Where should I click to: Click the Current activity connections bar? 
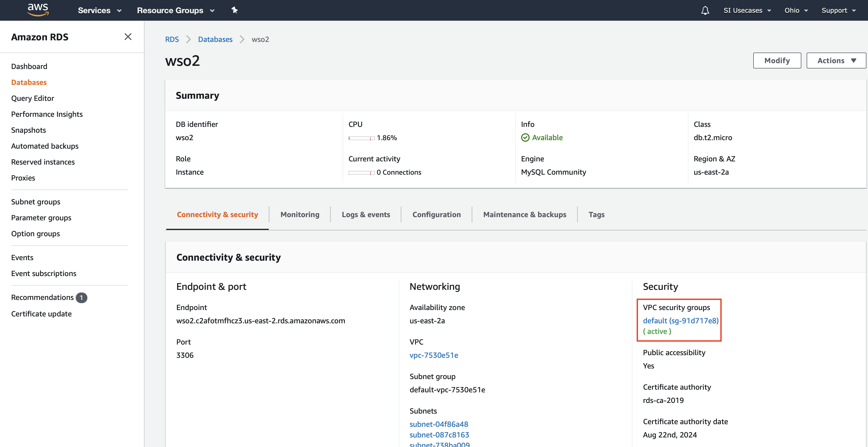click(361, 173)
